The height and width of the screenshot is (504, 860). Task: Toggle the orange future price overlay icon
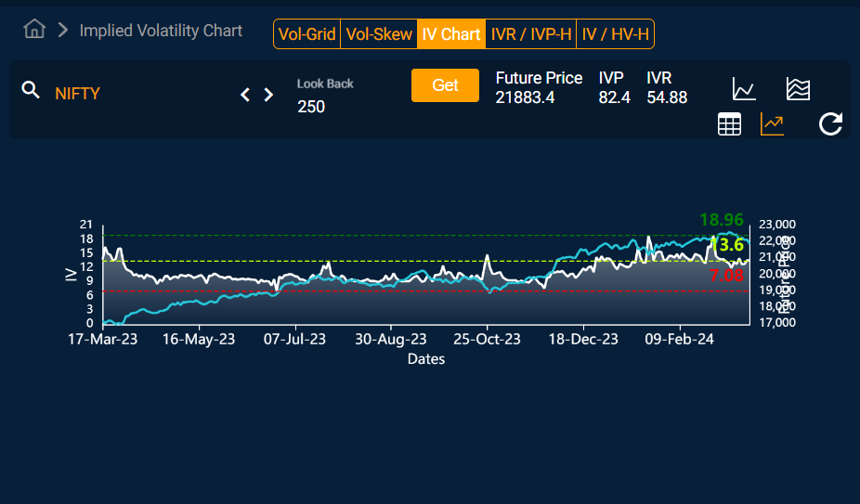772,124
